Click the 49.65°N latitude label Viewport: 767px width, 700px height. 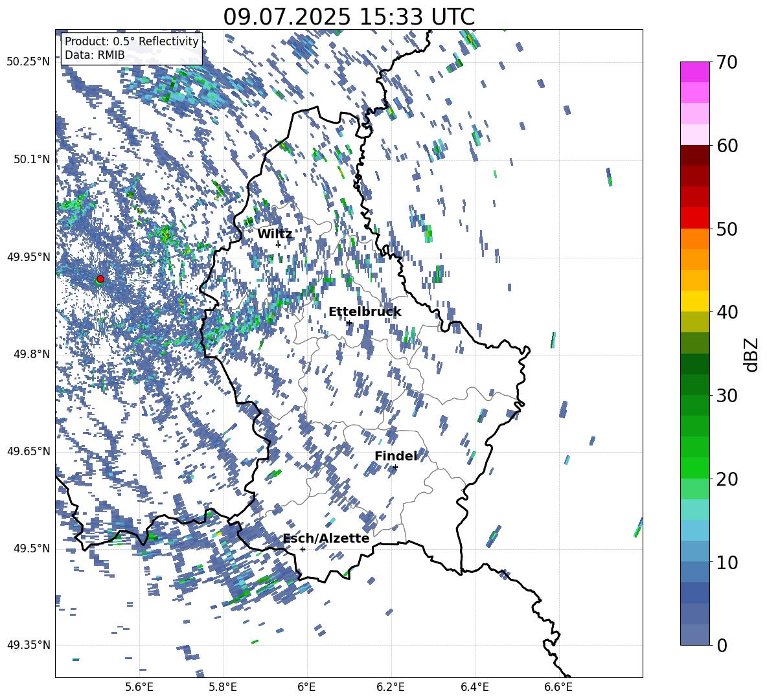tap(28, 451)
